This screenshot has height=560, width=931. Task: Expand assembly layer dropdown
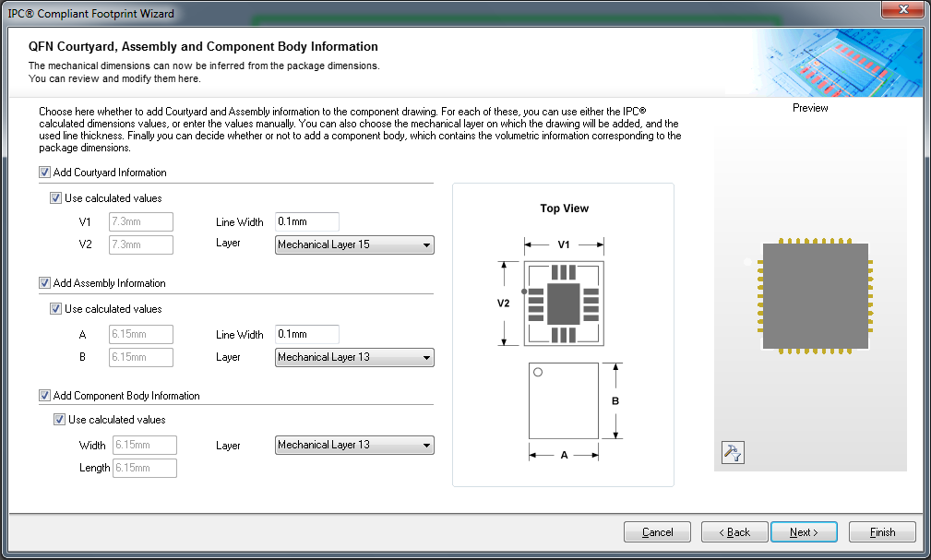pos(354,358)
